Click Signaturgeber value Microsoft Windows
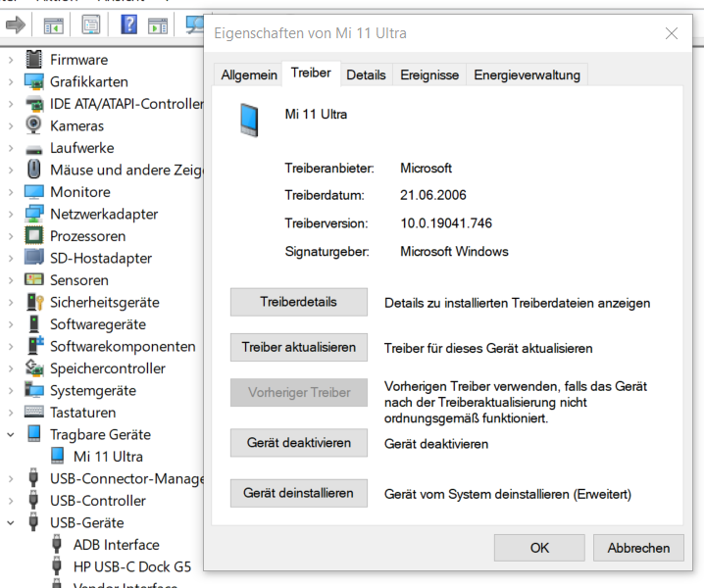 pyautogui.click(x=454, y=251)
